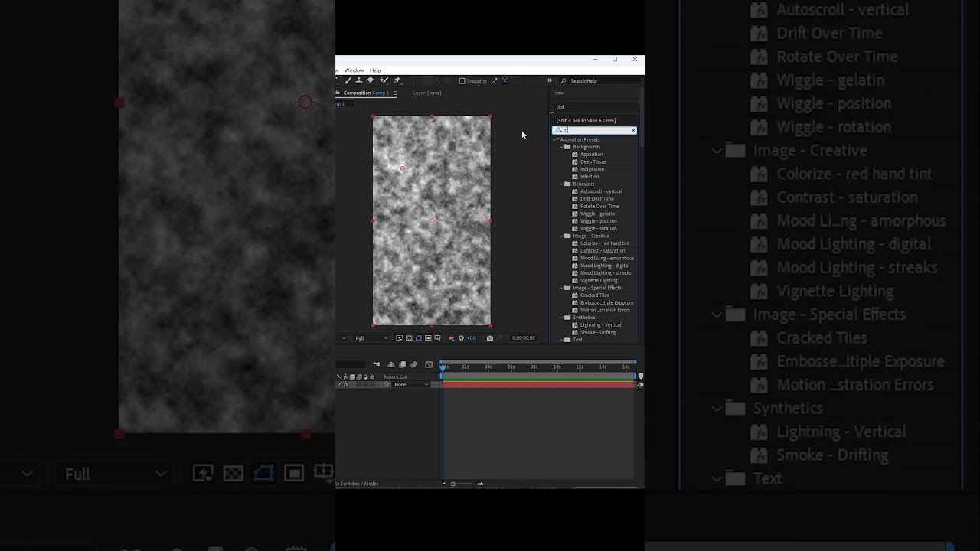Open the Graph Editor in the timeline
The width and height of the screenshot is (980, 551).
(429, 364)
